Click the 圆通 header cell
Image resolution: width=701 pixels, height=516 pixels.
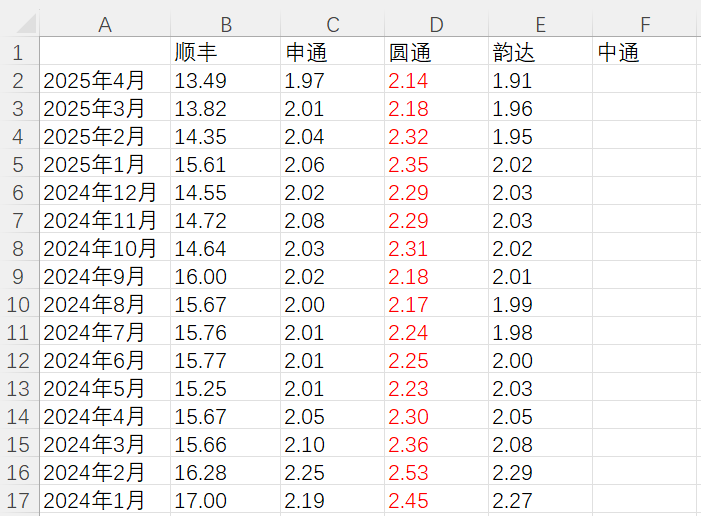[437, 52]
